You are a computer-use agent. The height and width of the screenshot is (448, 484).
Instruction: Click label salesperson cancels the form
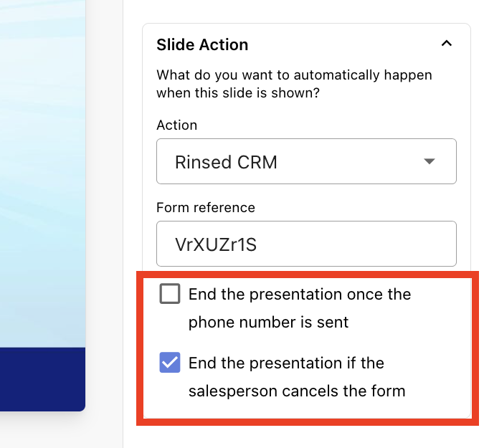click(297, 391)
